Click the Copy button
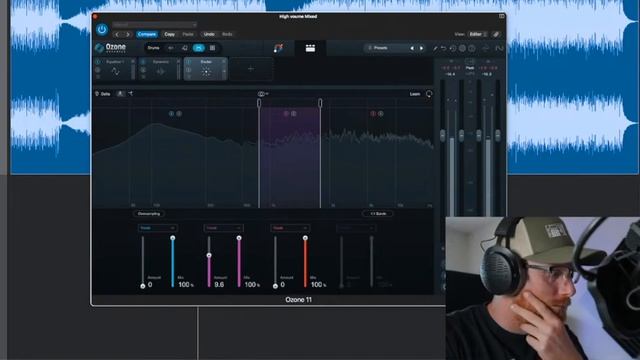Image resolution: width=640 pixels, height=360 pixels. click(169, 34)
